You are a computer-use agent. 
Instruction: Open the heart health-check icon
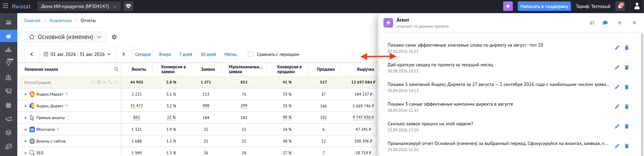click(x=128, y=6)
